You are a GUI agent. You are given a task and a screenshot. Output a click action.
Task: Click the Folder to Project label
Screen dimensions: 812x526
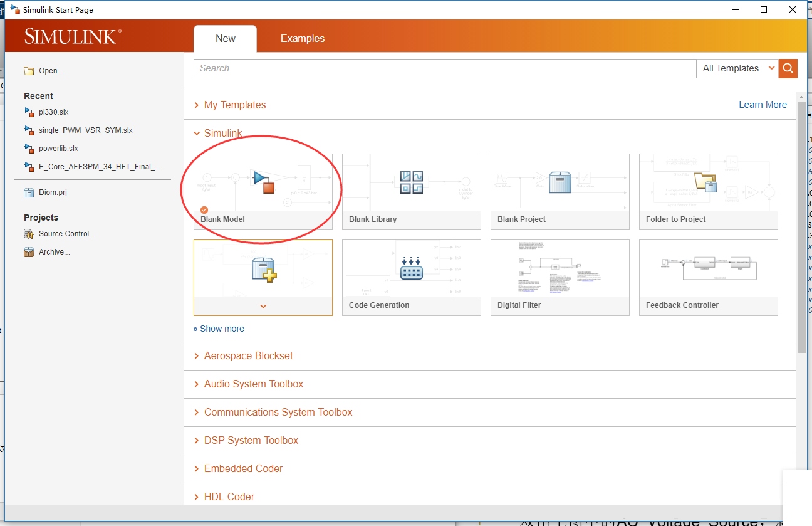(x=675, y=219)
